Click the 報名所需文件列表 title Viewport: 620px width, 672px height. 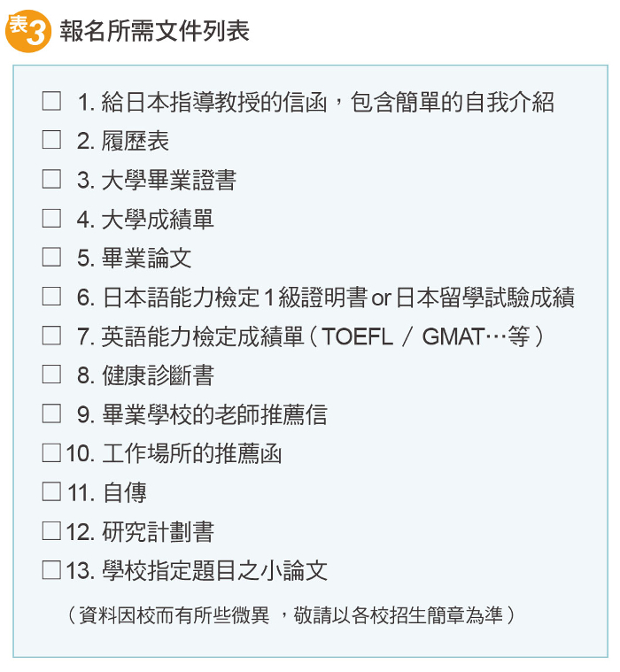coord(154,31)
